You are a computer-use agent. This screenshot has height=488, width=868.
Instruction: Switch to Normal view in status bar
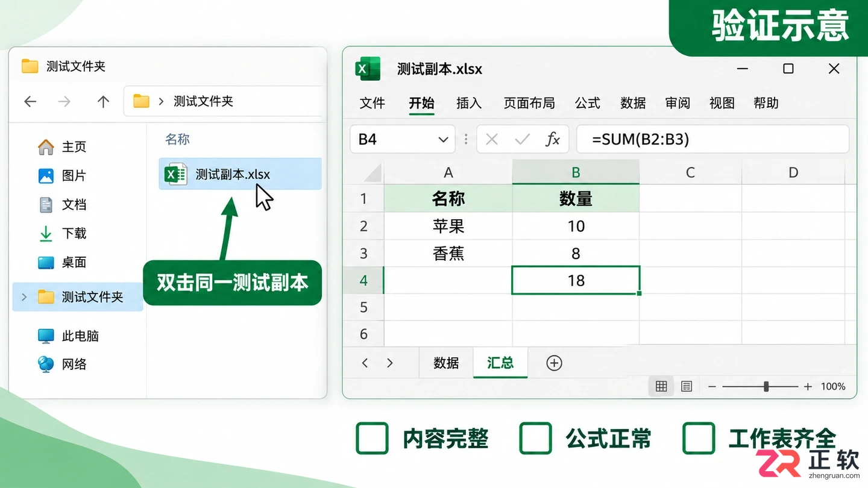tap(661, 386)
